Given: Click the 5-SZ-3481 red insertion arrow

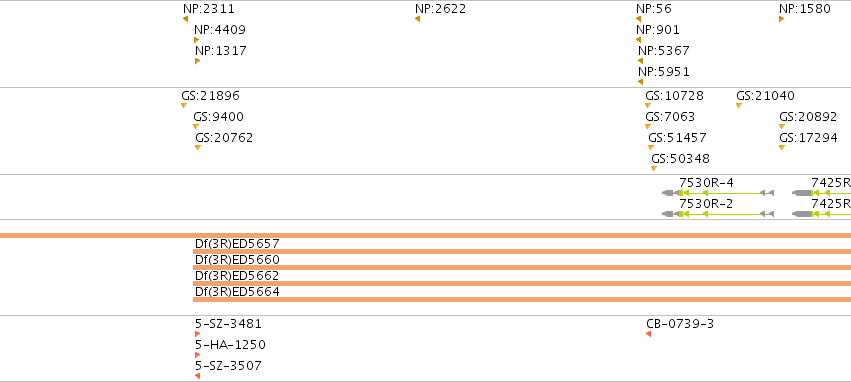Looking at the screenshot, I should tap(198, 334).
